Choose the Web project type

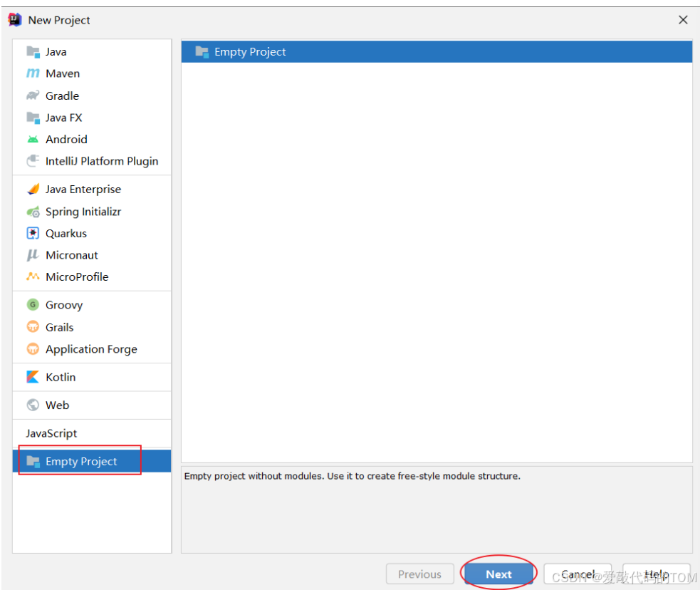pyautogui.click(x=57, y=405)
